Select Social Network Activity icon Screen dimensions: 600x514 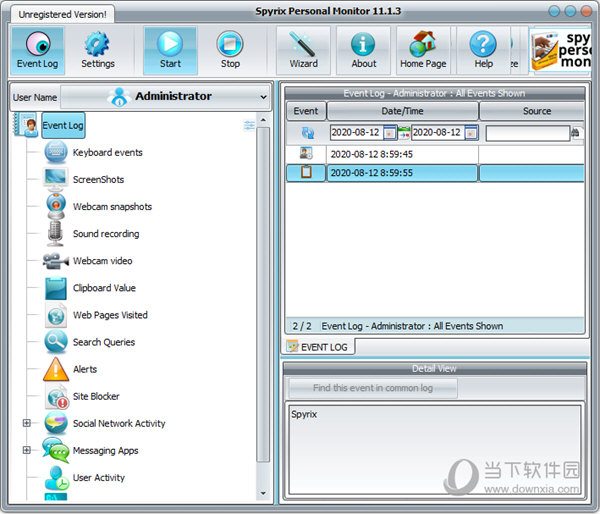56,423
